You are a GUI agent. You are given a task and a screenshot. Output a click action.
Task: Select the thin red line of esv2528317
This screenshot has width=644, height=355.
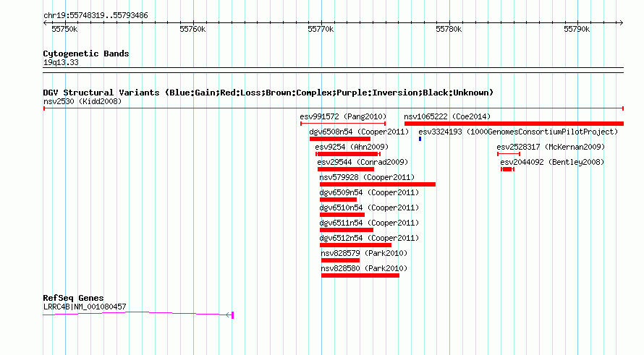[509, 154]
